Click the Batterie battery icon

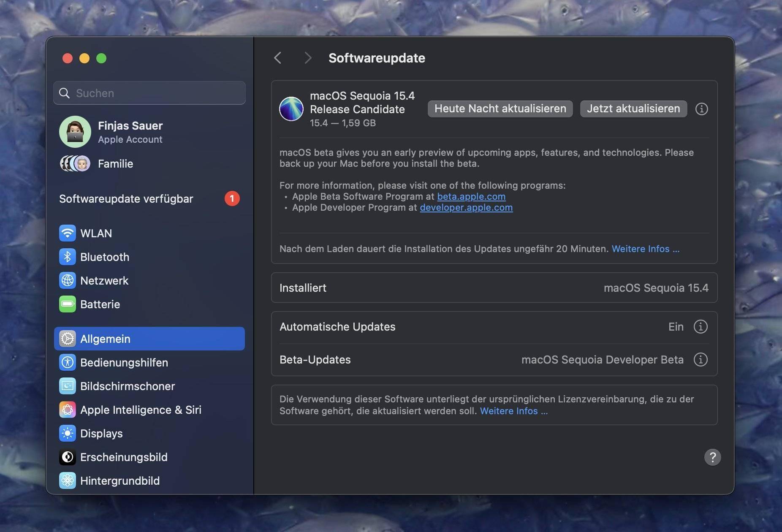point(68,304)
